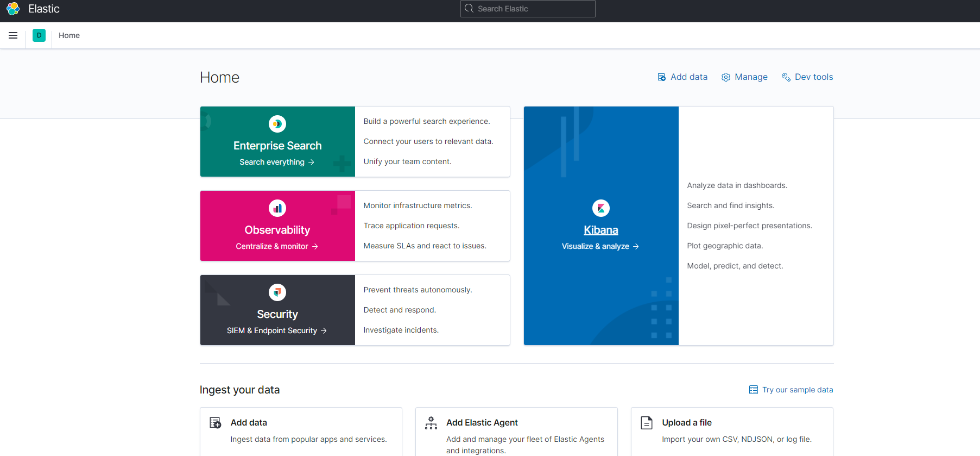The image size is (980, 456).
Task: Click the Add data card icon
Action: click(216, 423)
